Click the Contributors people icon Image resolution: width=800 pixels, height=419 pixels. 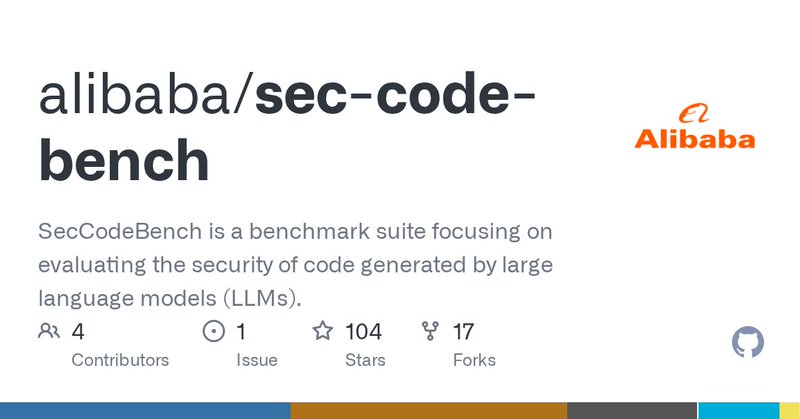pyautogui.click(x=49, y=331)
